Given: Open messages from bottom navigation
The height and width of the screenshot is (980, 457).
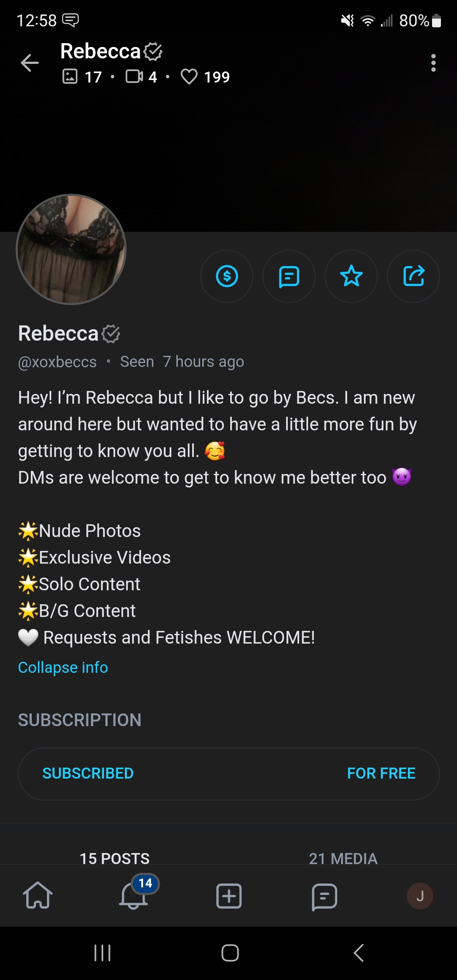Looking at the screenshot, I should 324,895.
